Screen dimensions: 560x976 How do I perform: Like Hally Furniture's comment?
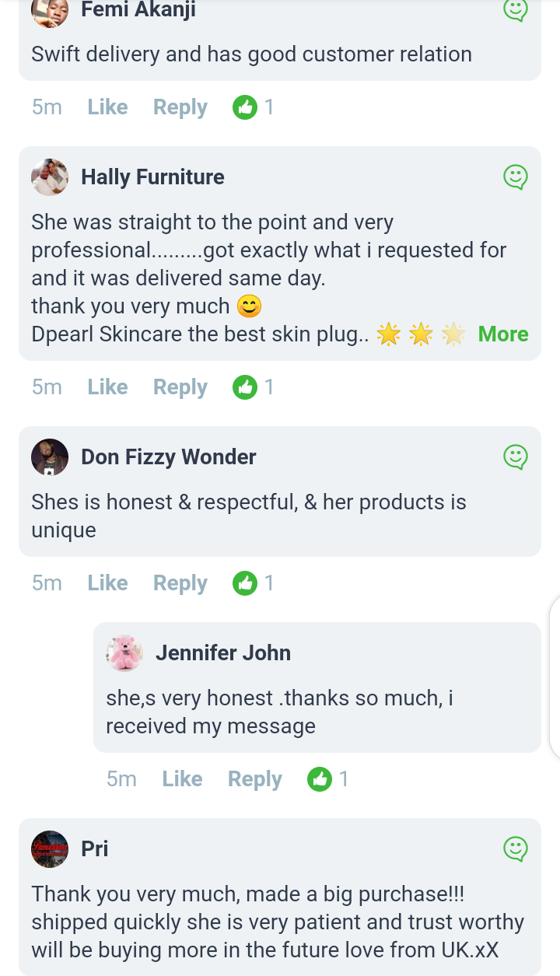click(x=107, y=387)
